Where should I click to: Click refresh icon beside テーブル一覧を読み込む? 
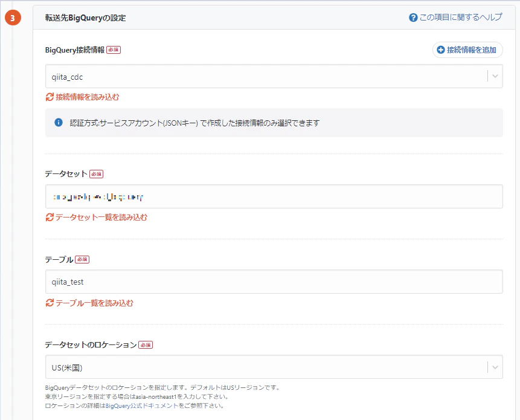coord(50,303)
